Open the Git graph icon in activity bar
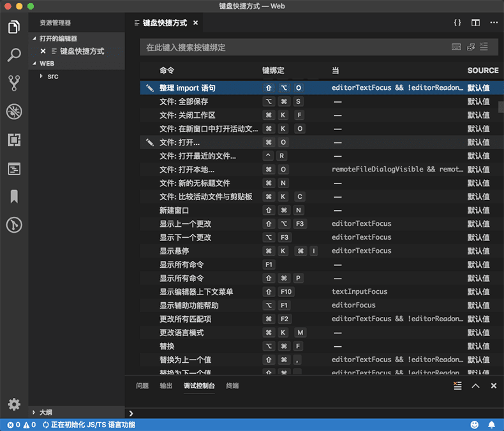 coord(14,225)
